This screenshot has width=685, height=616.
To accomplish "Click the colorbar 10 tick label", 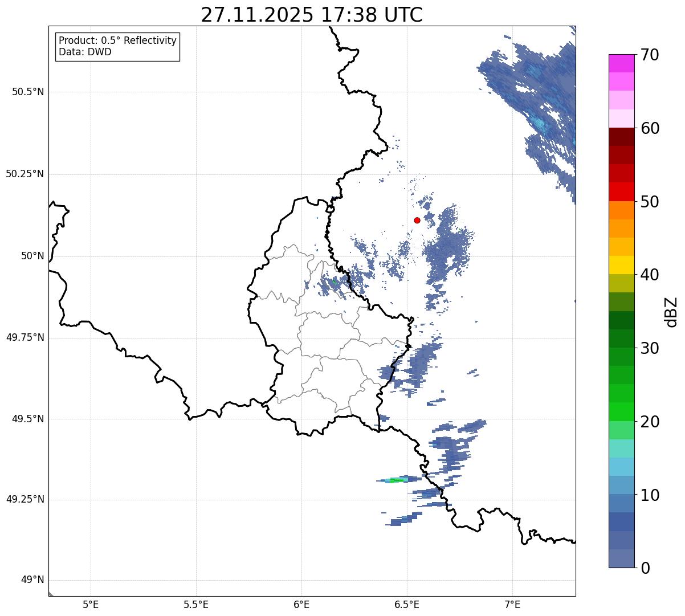I will [650, 496].
